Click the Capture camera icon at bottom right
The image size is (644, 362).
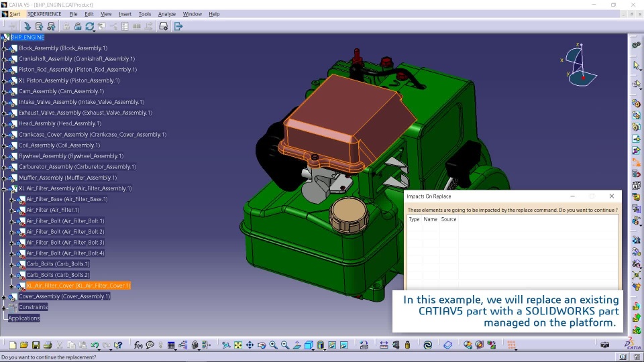(x=604, y=345)
